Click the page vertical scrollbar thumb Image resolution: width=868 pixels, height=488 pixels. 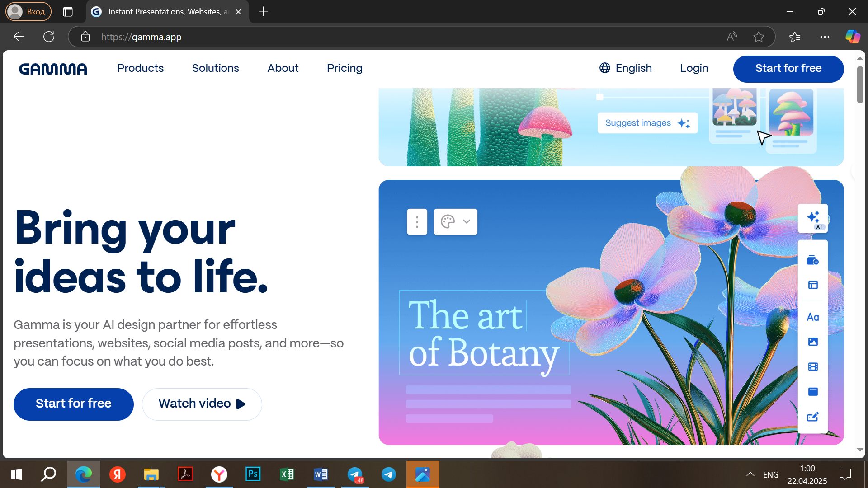(860, 85)
